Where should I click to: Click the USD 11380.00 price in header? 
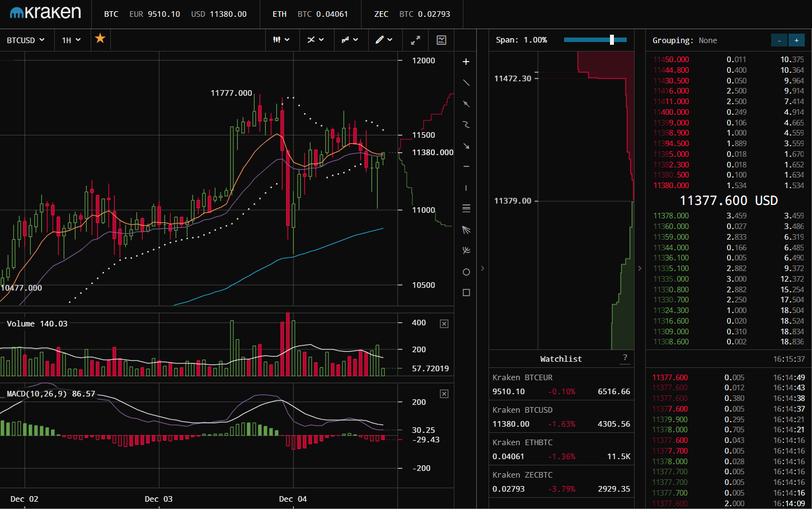coord(219,14)
